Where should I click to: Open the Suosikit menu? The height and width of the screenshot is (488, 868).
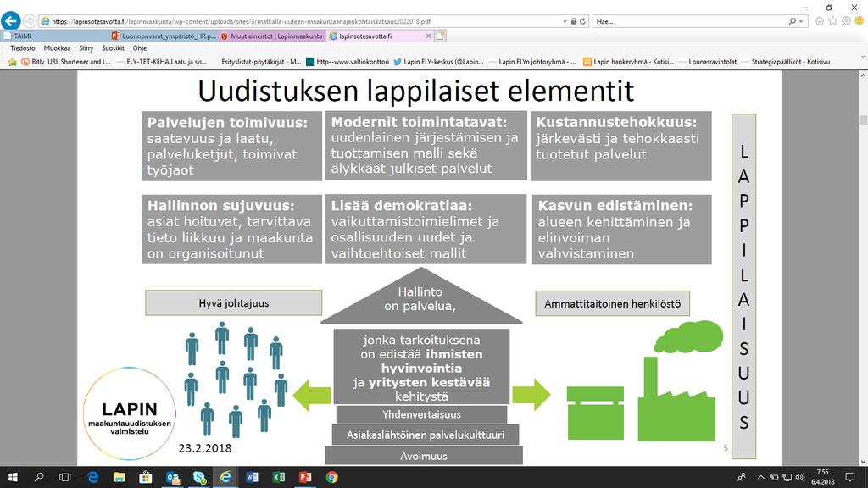[113, 48]
